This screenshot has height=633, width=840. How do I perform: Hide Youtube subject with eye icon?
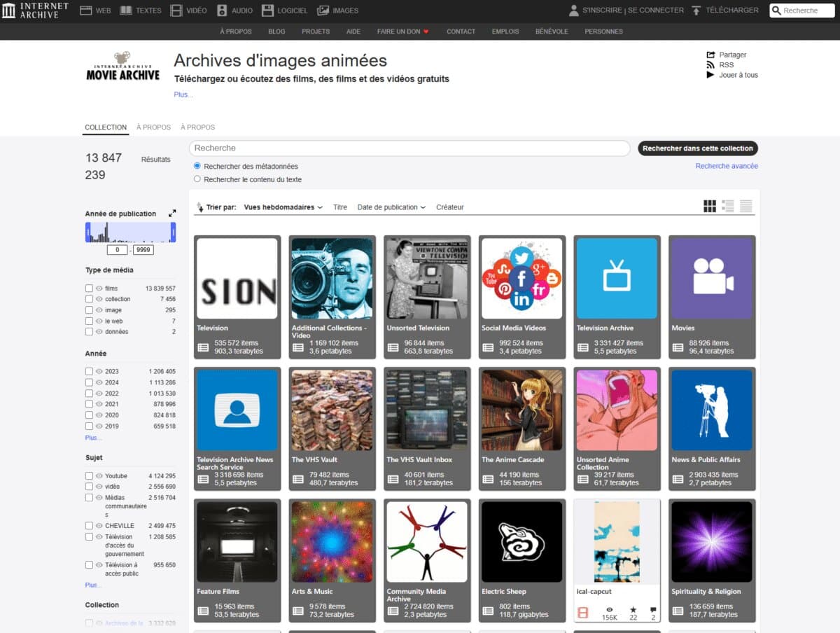(x=99, y=476)
